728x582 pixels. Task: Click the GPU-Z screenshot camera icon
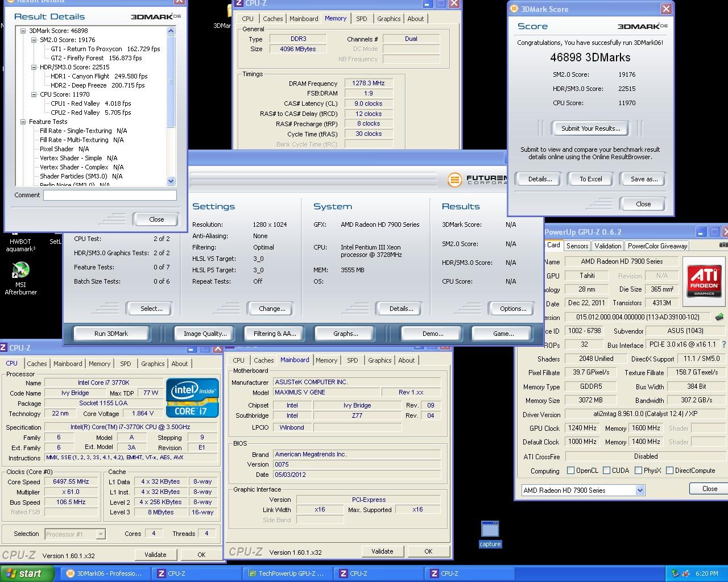click(723, 246)
